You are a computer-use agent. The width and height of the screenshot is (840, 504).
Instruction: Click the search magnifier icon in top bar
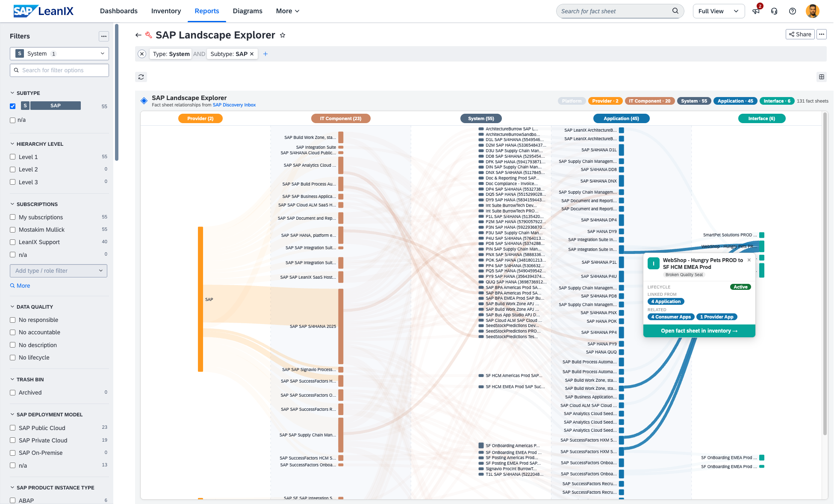[675, 11]
